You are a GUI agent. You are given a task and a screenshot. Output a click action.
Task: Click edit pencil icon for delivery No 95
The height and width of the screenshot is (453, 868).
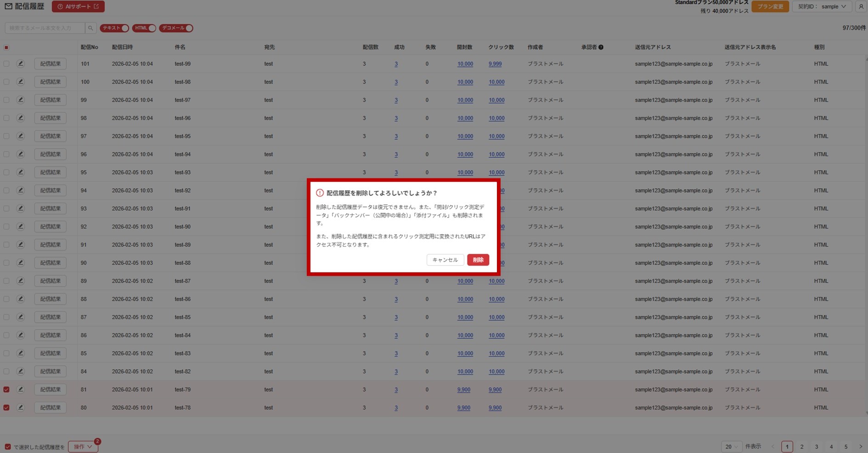click(x=21, y=172)
